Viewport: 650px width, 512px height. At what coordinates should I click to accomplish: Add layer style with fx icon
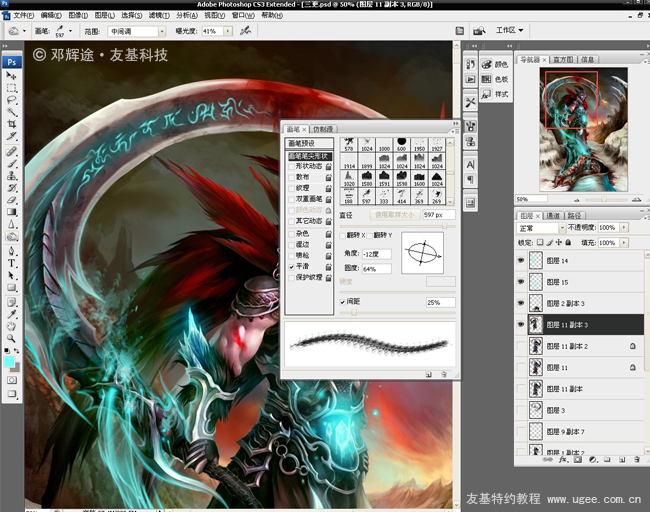(563, 459)
